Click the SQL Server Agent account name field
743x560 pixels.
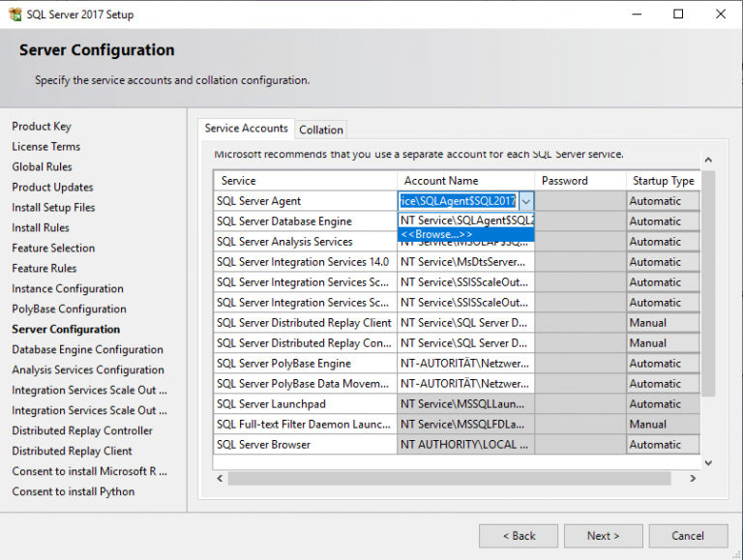459,201
